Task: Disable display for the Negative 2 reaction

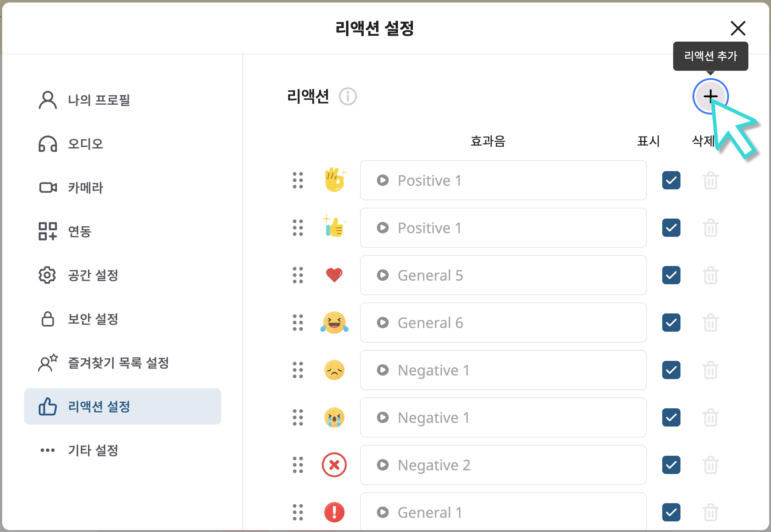Action: [671, 465]
